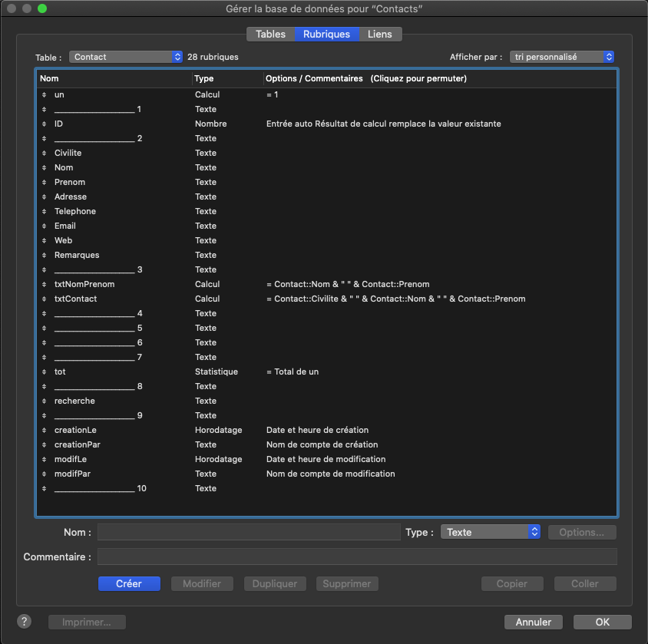Screen dimensions: 648x644
Task: Switch to the Liens tab
Action: [379, 35]
